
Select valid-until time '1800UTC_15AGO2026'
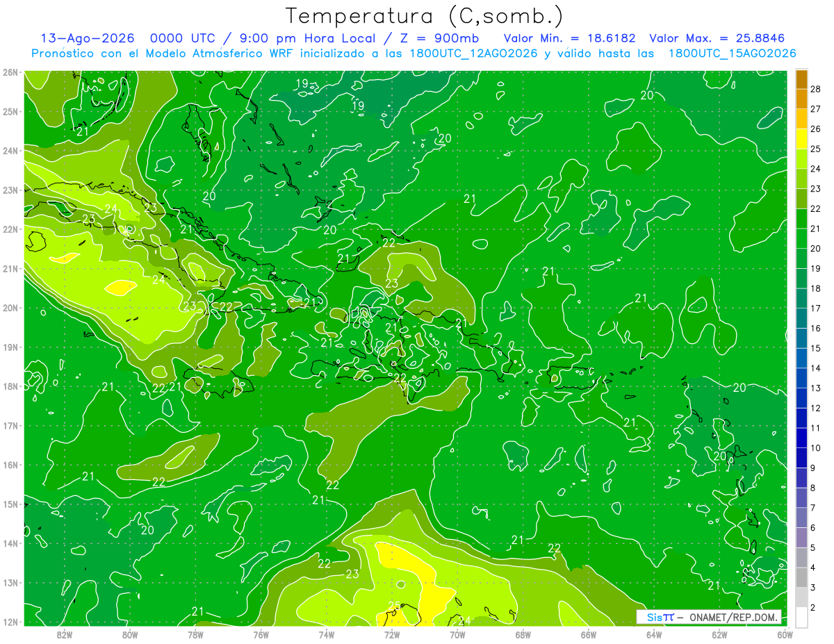click(x=732, y=53)
